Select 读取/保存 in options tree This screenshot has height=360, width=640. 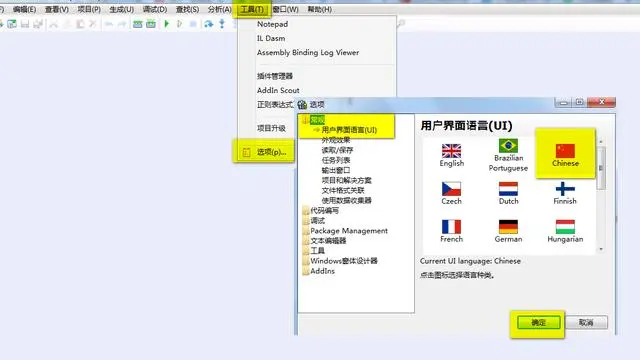pos(337,150)
